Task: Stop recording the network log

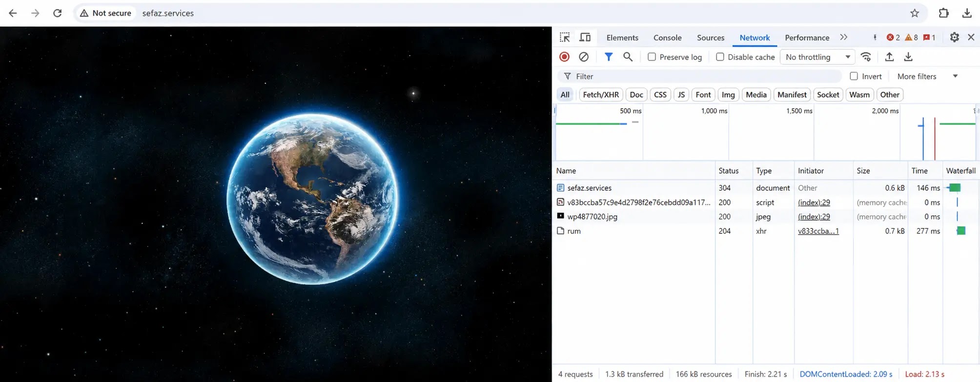Action: 564,57
